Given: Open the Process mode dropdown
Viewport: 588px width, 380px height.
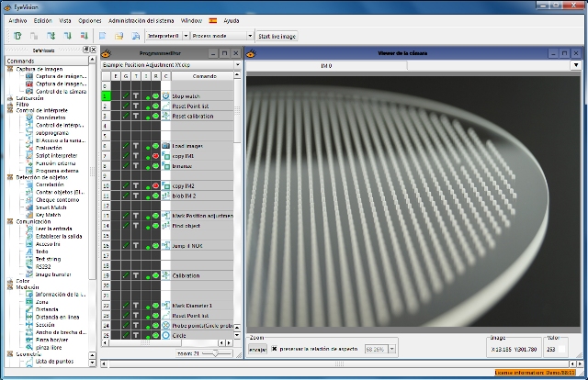Looking at the screenshot, I should pos(250,36).
